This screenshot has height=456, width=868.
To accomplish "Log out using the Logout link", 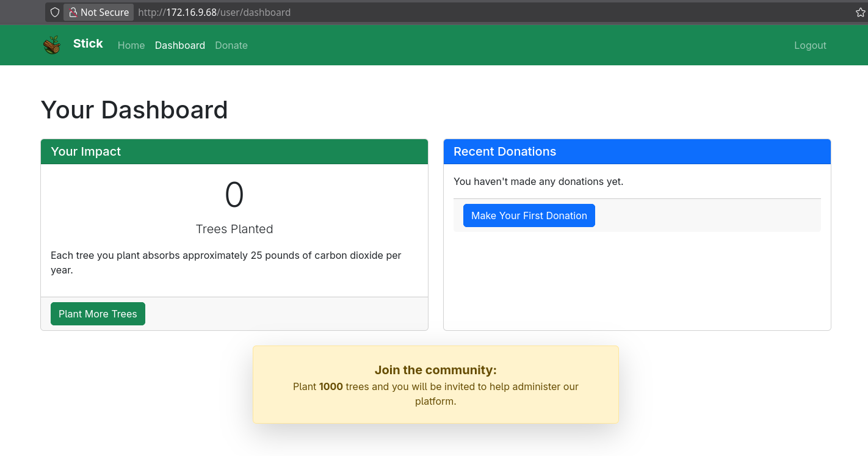I will (x=810, y=45).
